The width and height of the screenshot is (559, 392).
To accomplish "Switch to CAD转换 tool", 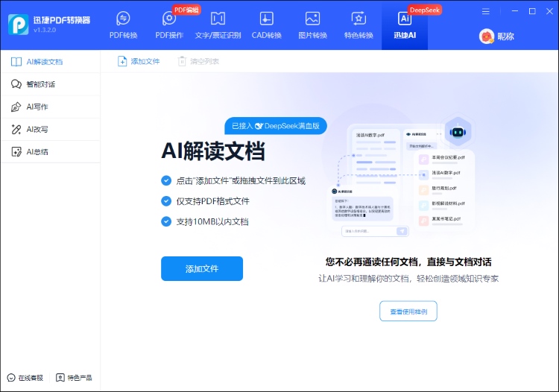I will [x=266, y=25].
